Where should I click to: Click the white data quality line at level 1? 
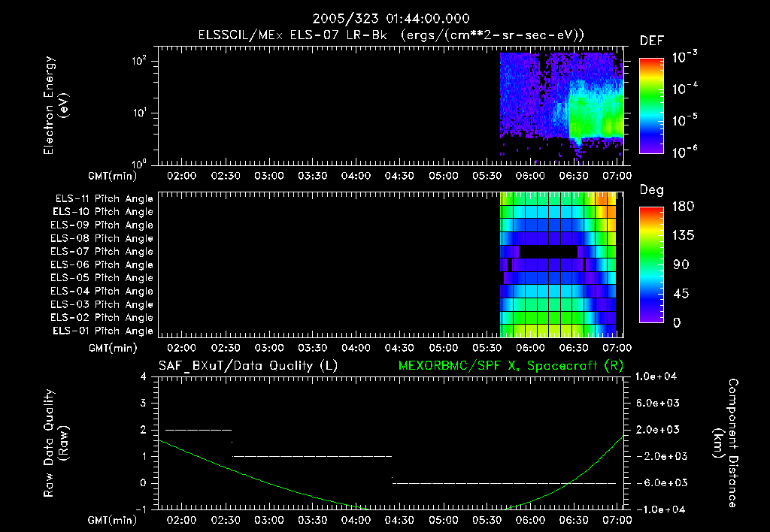pos(312,456)
